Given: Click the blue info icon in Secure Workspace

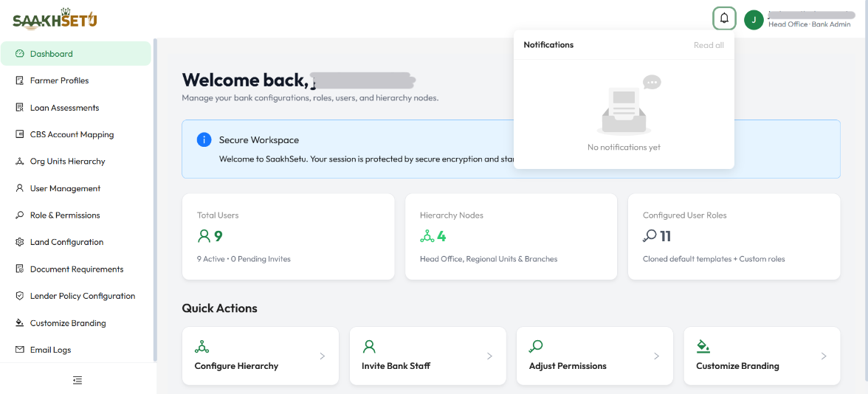Looking at the screenshot, I should point(204,140).
